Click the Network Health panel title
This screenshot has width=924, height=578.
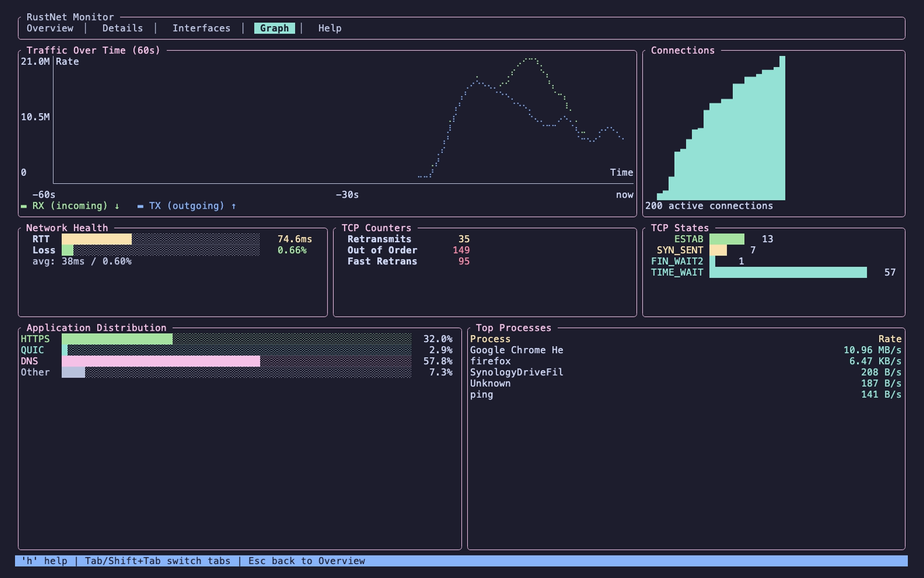pyautogui.click(x=67, y=228)
